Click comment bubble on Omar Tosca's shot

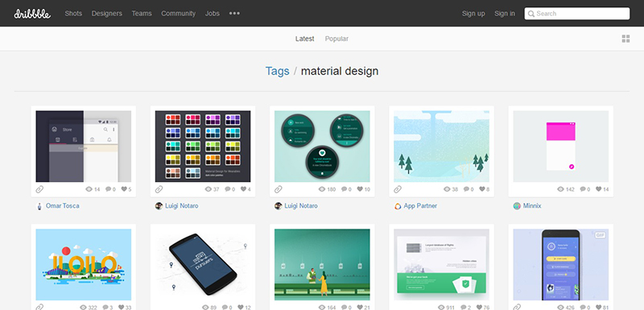pyautogui.click(x=109, y=189)
